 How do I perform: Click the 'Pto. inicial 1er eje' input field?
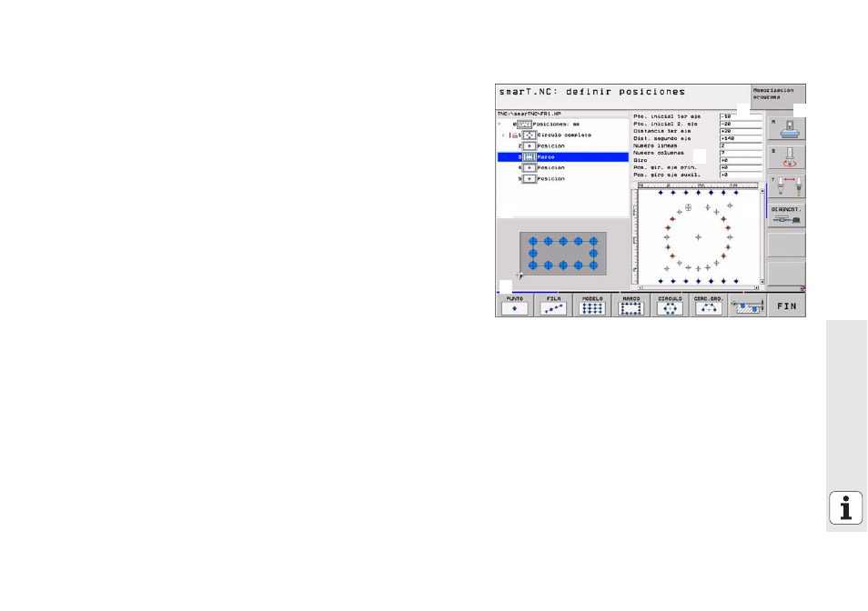click(x=741, y=116)
